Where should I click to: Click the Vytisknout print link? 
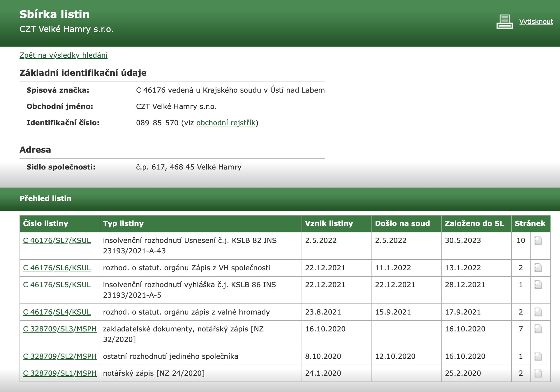pos(536,22)
